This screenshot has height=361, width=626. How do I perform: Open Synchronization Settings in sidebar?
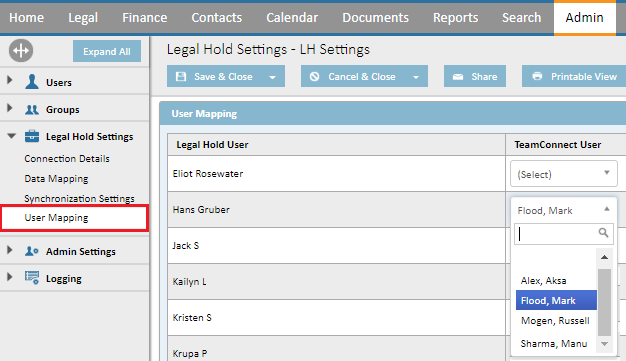[x=79, y=198]
